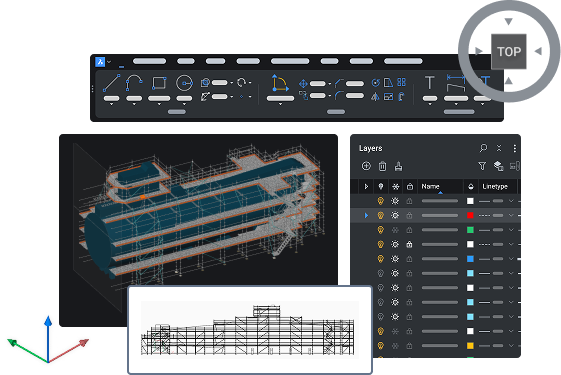
Task: Close the Layers panel
Action: click(499, 148)
